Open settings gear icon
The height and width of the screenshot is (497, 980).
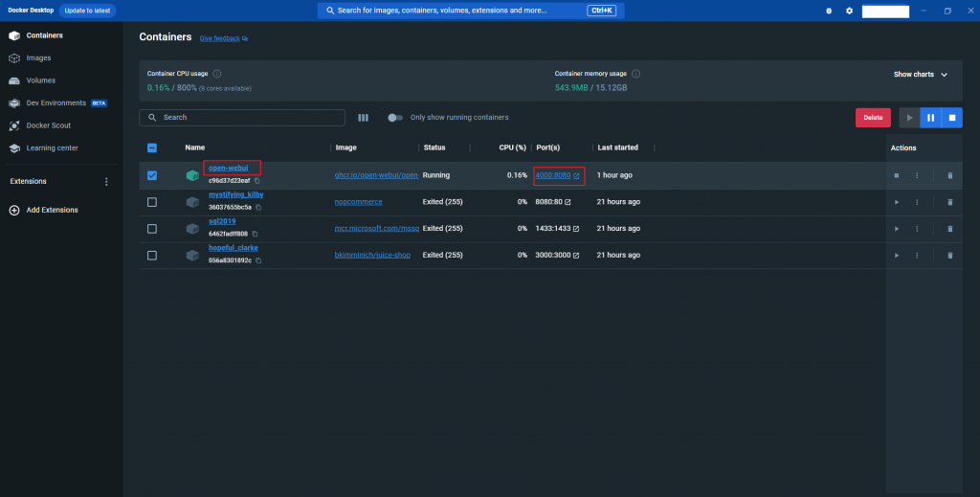(849, 11)
